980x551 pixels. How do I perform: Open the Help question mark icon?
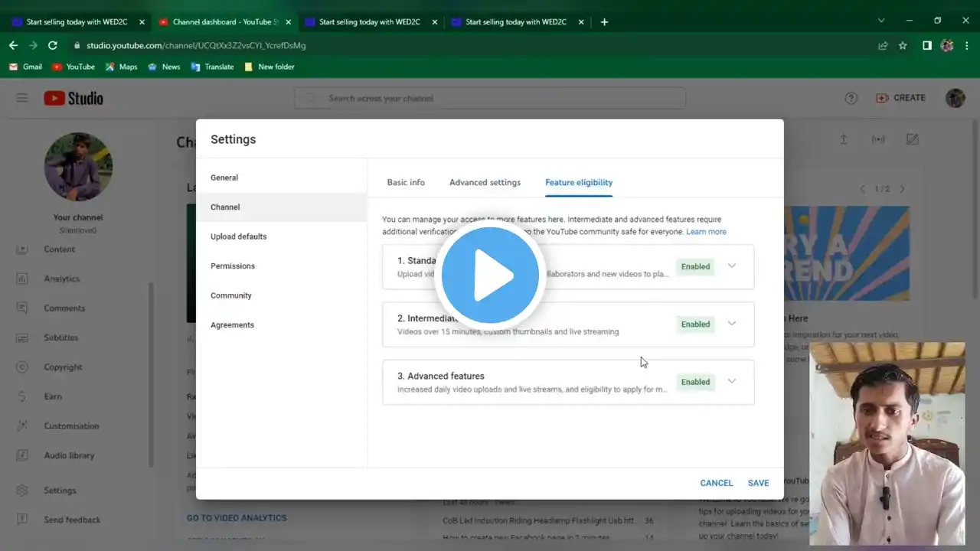click(x=851, y=98)
